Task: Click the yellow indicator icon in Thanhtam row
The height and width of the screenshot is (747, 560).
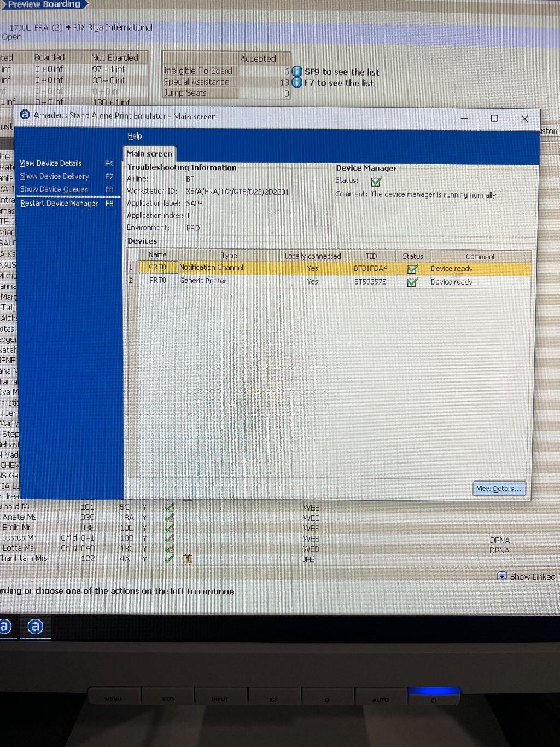Action: (x=187, y=559)
